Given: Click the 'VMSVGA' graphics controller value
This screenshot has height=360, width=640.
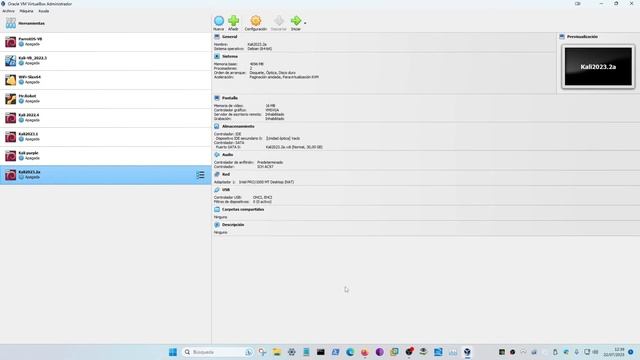Looking at the screenshot, I should (272, 110).
